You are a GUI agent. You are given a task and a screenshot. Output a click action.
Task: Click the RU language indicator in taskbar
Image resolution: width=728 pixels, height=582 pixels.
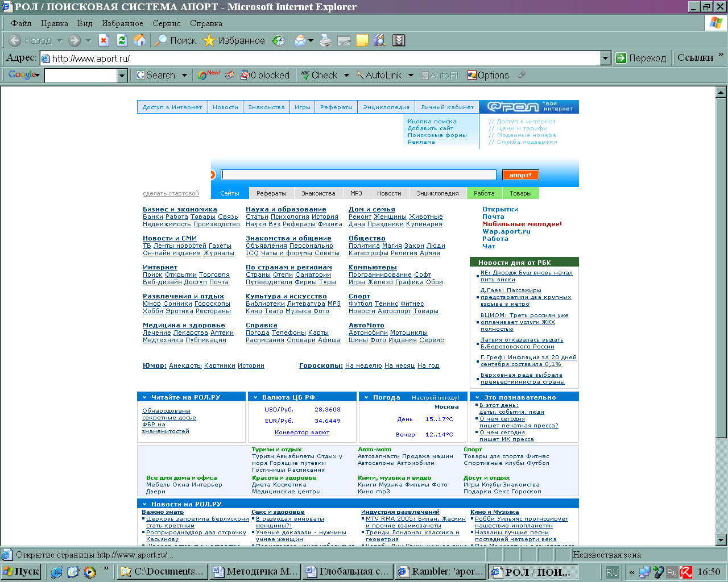click(x=612, y=572)
